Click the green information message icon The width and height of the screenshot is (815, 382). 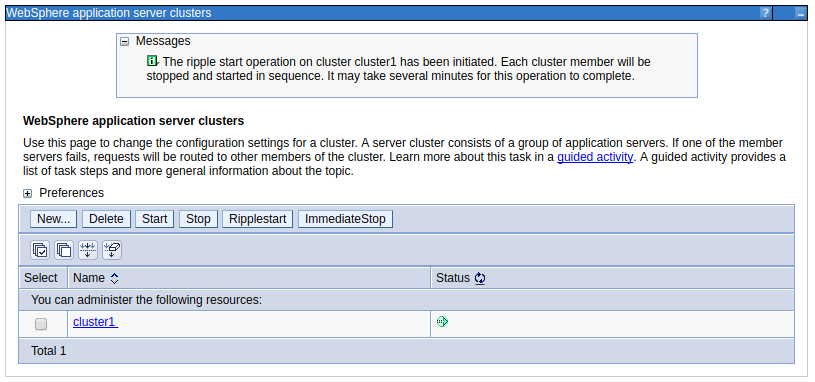click(x=152, y=61)
